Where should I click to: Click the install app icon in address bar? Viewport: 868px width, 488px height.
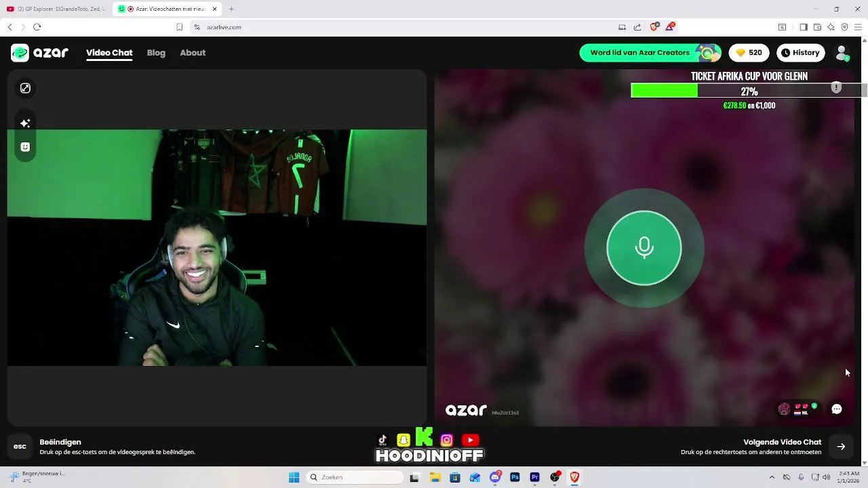(x=622, y=27)
